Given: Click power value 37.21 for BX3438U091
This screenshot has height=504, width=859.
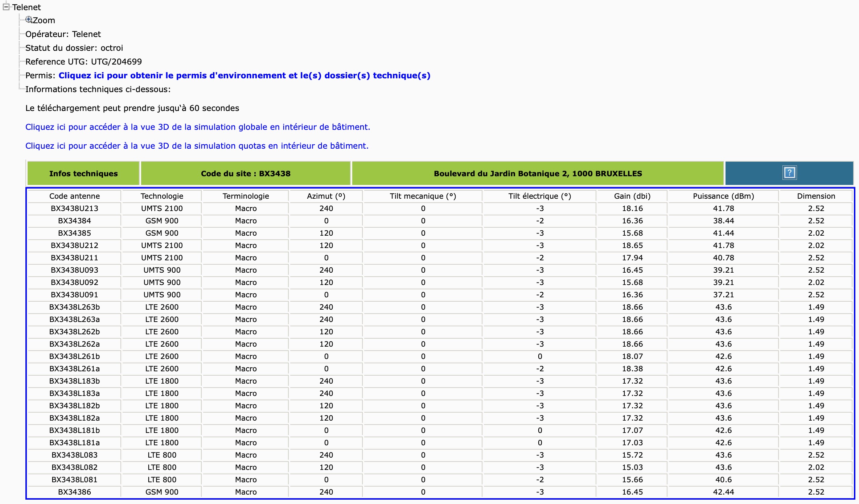Looking at the screenshot, I should [723, 295].
